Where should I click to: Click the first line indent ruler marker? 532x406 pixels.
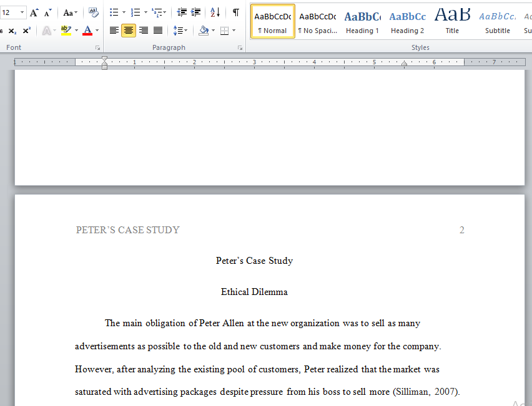point(104,59)
